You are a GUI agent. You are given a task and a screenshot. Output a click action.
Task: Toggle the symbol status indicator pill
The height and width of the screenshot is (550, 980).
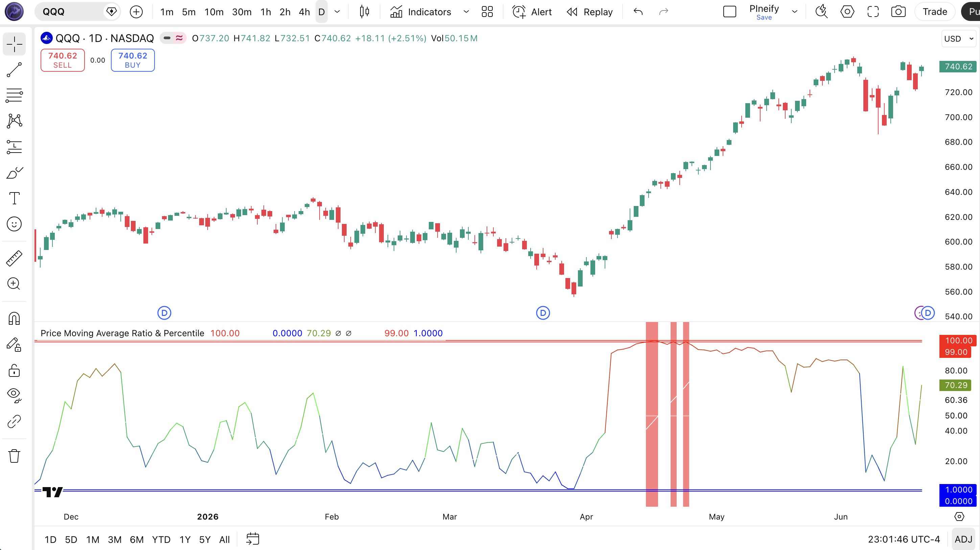pyautogui.click(x=173, y=38)
